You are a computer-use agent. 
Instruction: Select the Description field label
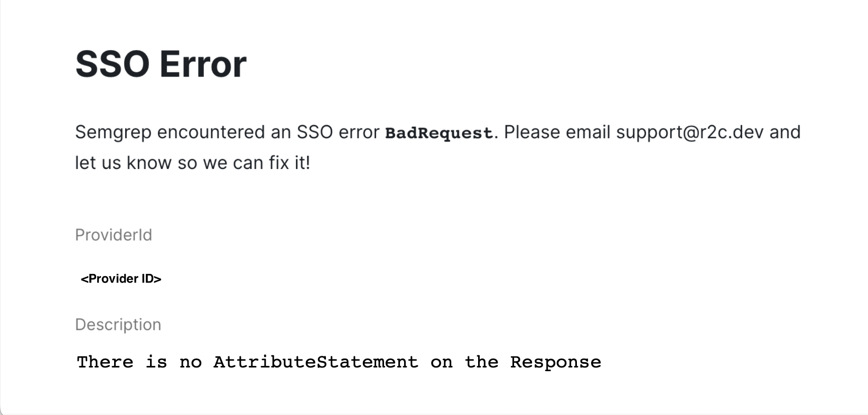pyautogui.click(x=118, y=325)
